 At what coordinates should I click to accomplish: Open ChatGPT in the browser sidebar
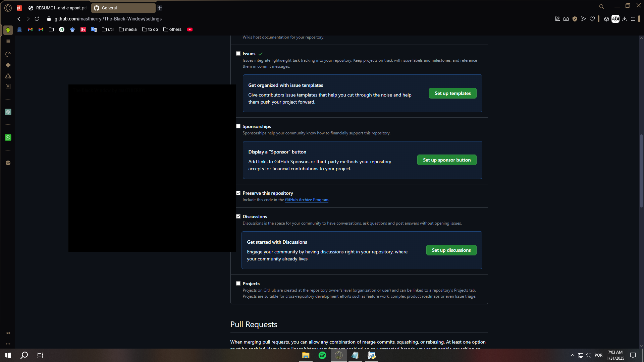click(8, 112)
